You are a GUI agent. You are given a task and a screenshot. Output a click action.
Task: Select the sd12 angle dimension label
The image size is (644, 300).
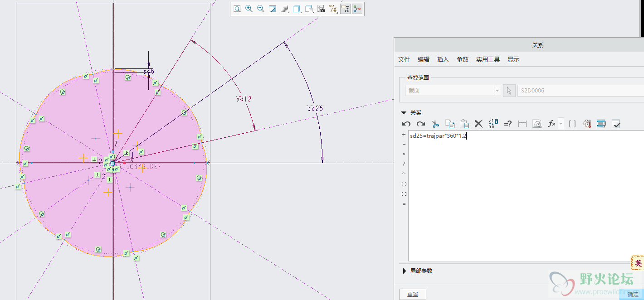[x=244, y=98]
